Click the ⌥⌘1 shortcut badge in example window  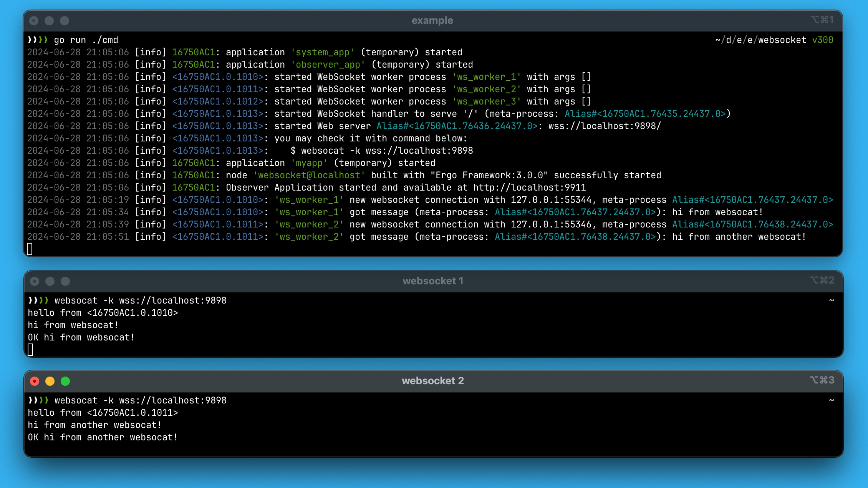click(822, 20)
